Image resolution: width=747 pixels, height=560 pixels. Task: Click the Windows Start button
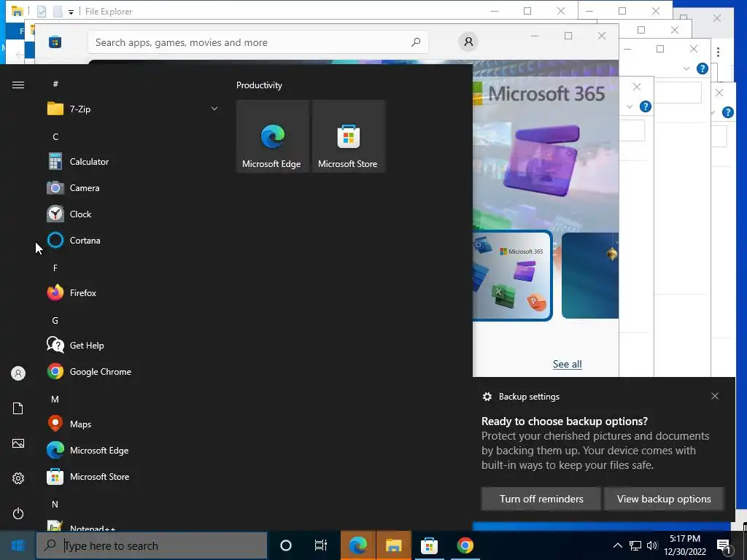18,545
